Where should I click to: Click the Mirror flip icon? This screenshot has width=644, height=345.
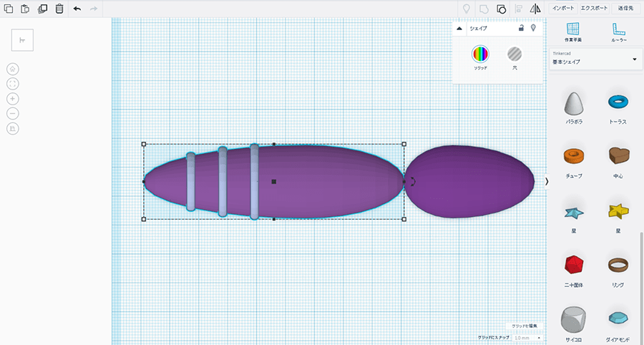tap(535, 9)
